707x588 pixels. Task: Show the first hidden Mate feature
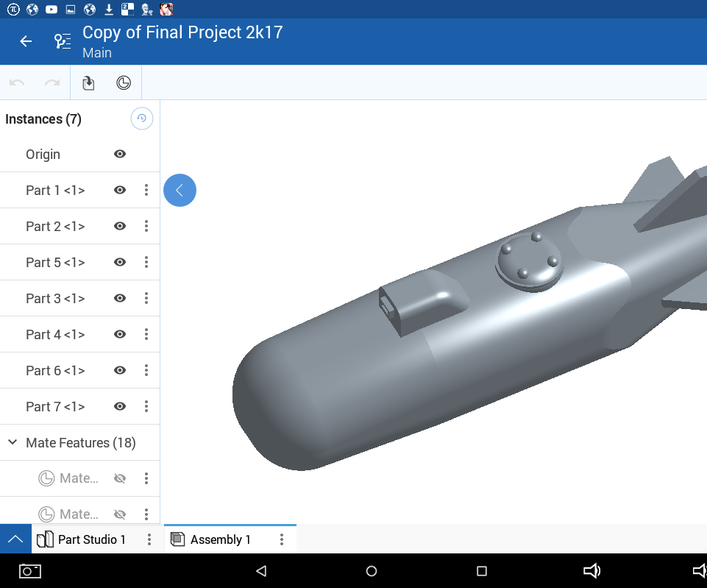pos(119,478)
